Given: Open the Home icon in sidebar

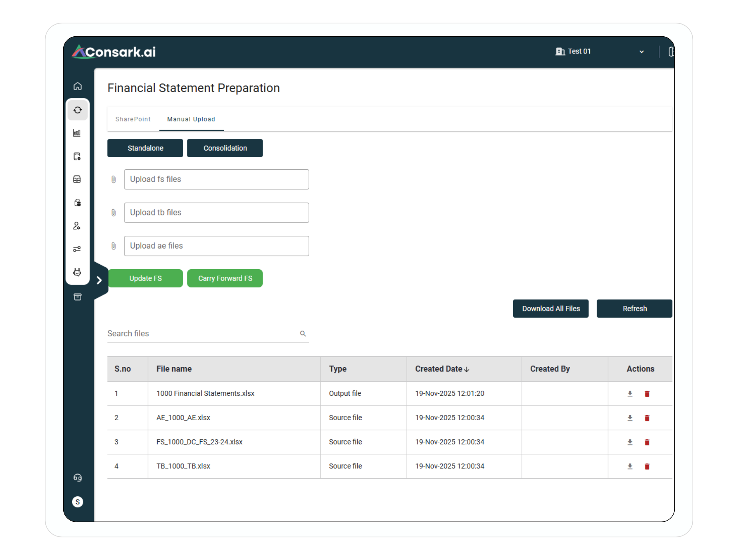Looking at the screenshot, I should tap(78, 87).
